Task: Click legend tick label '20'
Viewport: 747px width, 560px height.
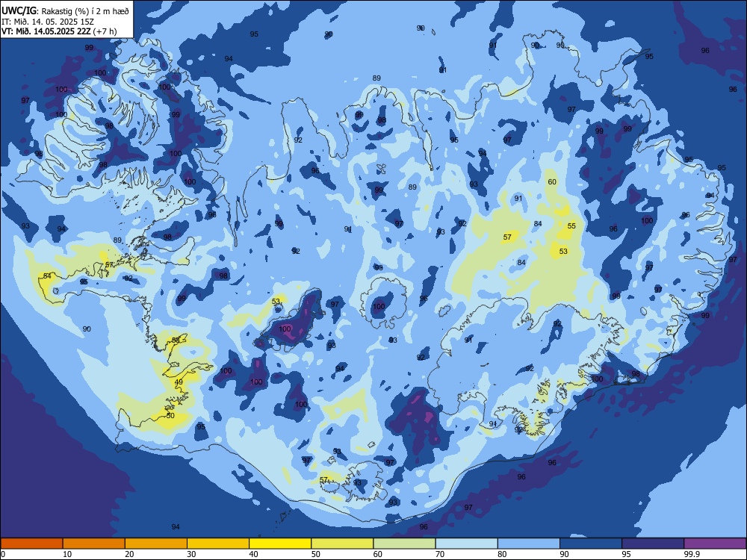Action: (129, 554)
